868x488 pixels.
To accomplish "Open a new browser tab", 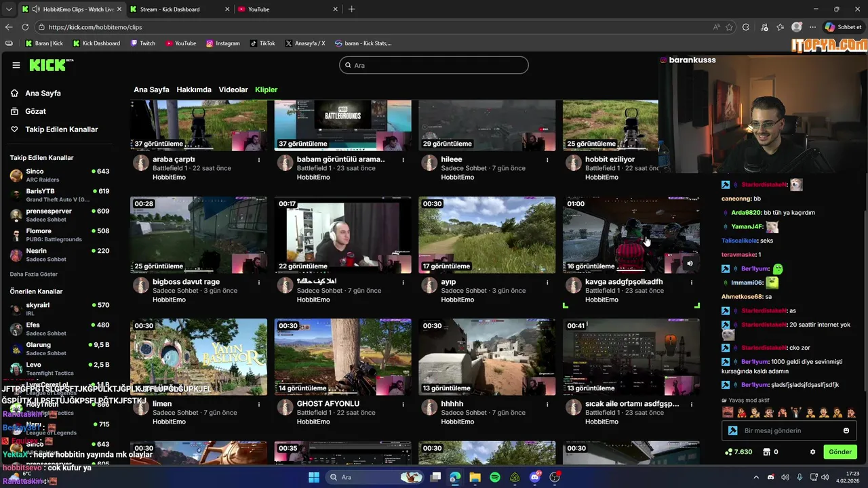I will pos(351,9).
